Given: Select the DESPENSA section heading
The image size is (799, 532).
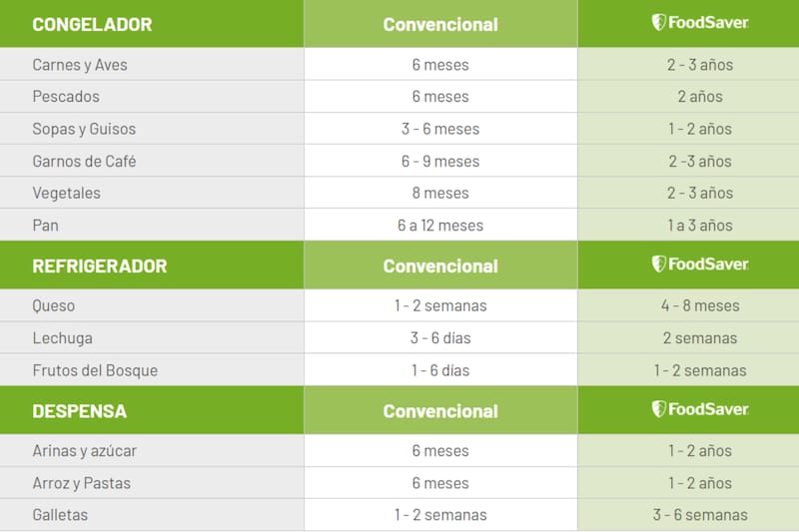Looking at the screenshot, I should [79, 411].
